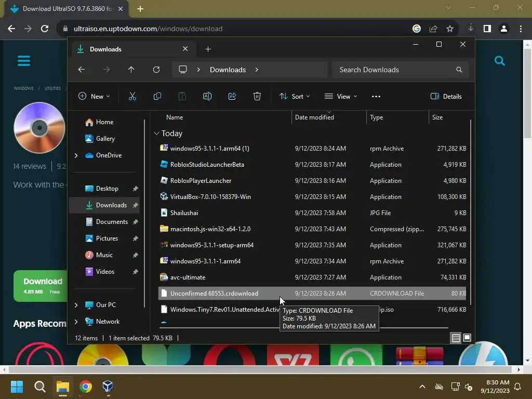Switch to large thumbnails view icon
Image resolution: width=532 pixels, height=399 pixels.
[x=467, y=338]
